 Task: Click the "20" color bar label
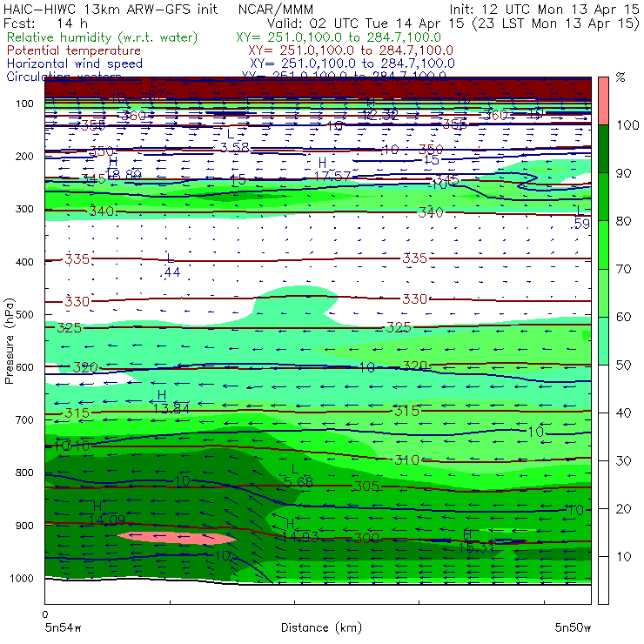(623, 508)
